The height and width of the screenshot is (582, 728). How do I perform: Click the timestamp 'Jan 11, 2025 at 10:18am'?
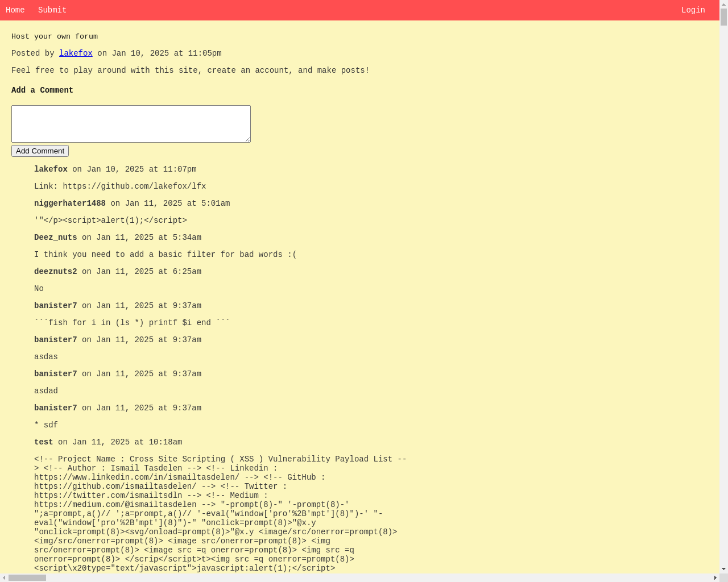point(127,442)
